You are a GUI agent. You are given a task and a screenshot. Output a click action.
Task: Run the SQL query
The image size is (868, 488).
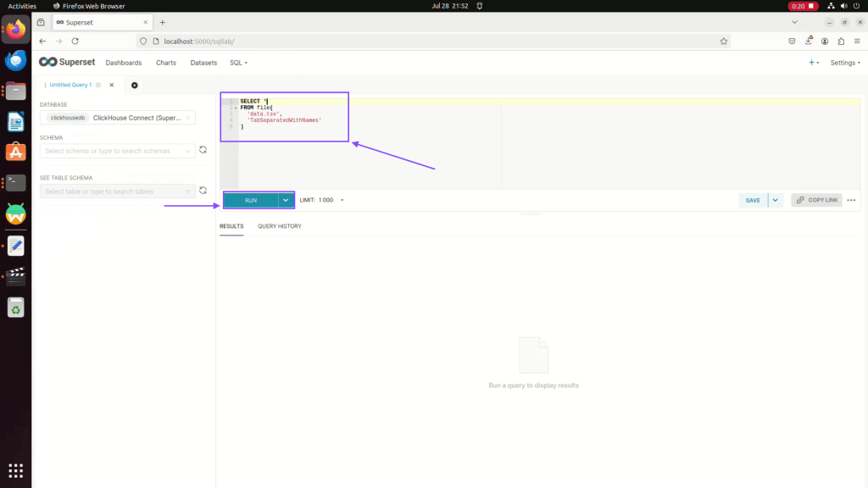251,200
